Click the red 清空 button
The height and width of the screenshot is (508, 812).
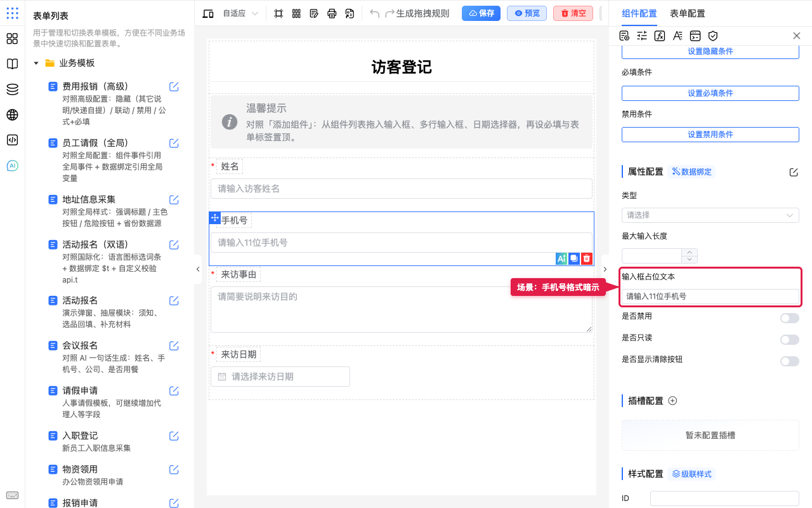coord(573,13)
